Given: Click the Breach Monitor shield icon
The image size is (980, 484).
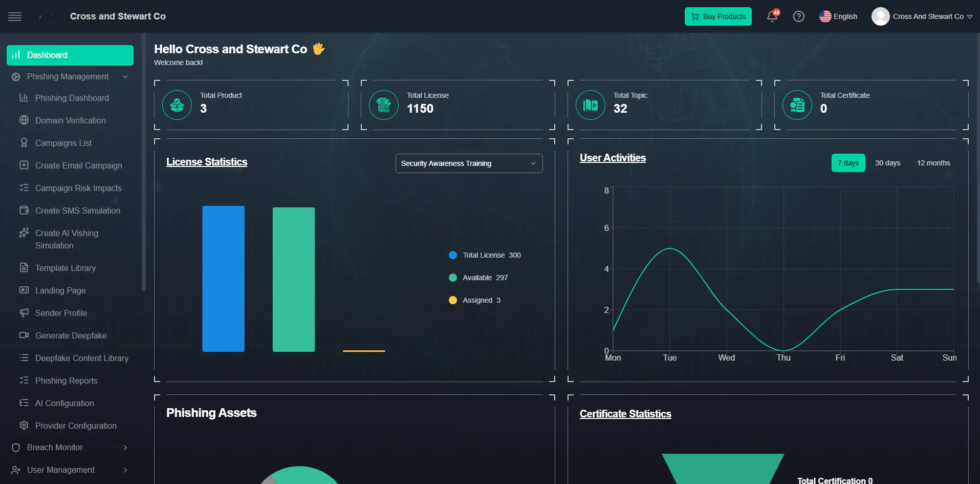Looking at the screenshot, I should click(16, 448).
